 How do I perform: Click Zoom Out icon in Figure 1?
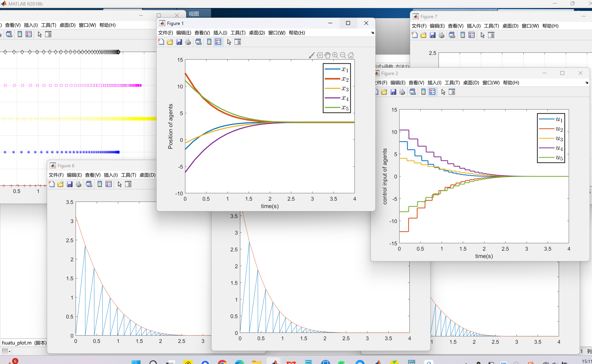(x=343, y=55)
